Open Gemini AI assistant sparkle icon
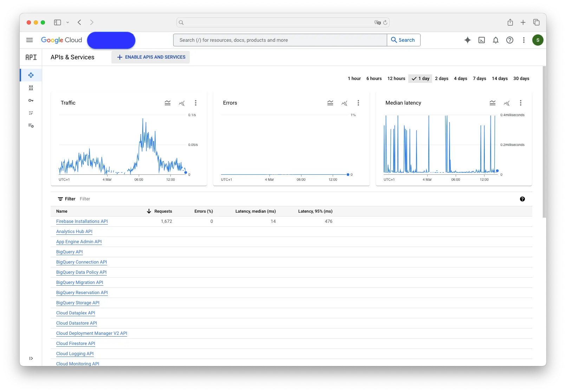 (468, 40)
